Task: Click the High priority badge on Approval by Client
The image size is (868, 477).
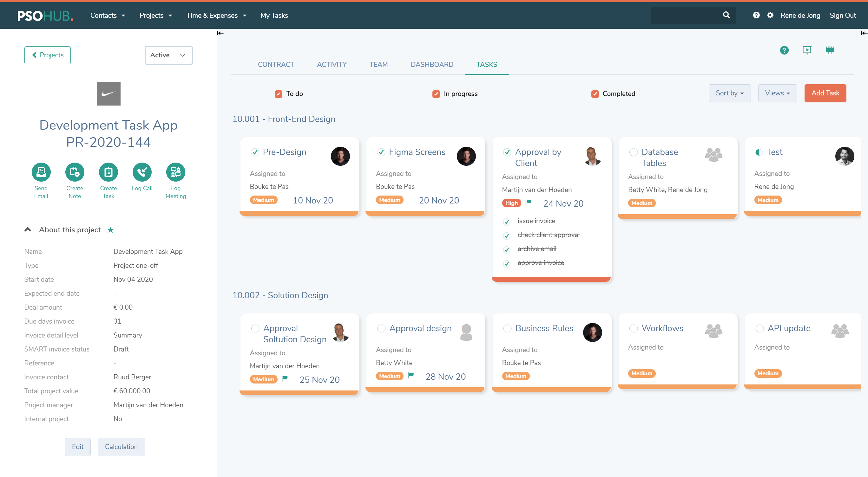Action: point(511,203)
